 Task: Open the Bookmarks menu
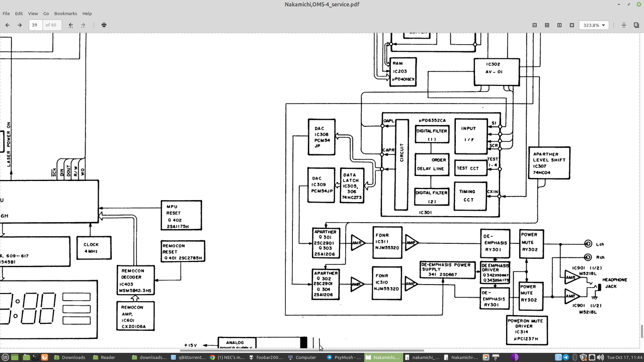[65, 14]
